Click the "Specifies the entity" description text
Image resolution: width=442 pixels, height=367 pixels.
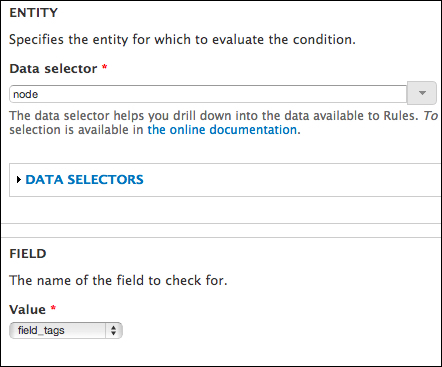coord(182,40)
